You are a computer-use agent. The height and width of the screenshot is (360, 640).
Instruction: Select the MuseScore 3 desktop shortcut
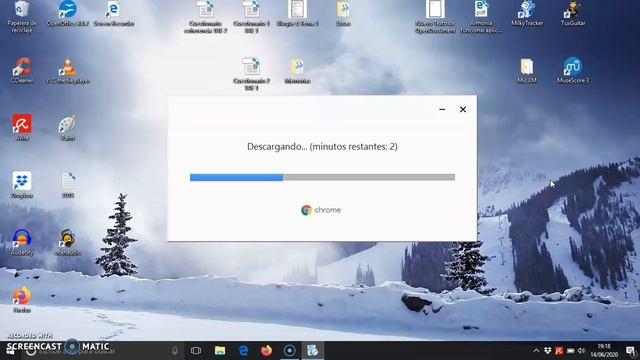[x=573, y=71]
